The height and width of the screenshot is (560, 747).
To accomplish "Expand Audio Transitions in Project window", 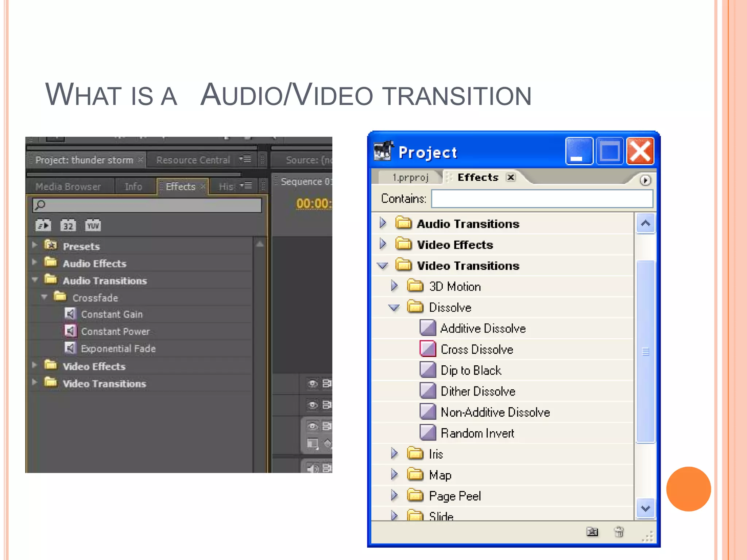I will (383, 223).
